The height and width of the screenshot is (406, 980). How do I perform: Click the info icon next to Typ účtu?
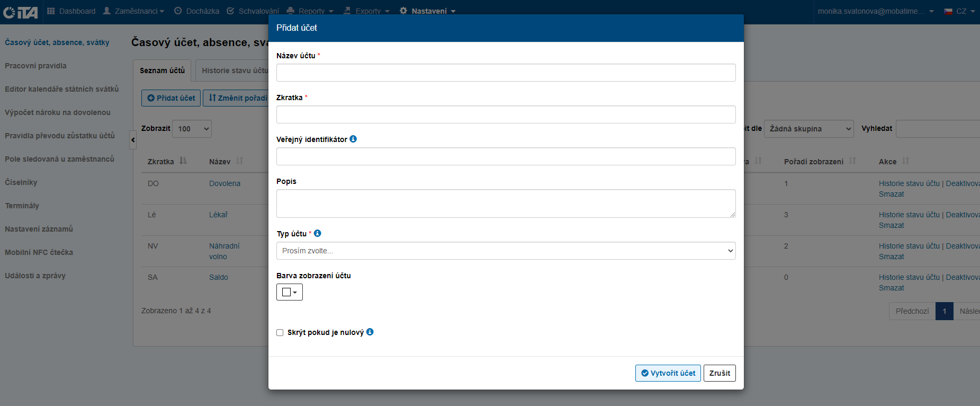coord(318,233)
